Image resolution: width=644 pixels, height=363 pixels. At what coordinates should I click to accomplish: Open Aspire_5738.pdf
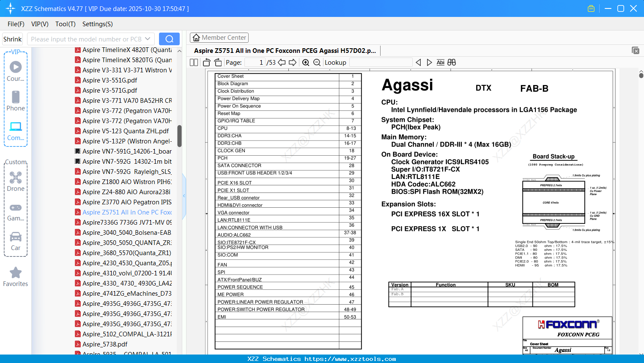(x=101, y=344)
